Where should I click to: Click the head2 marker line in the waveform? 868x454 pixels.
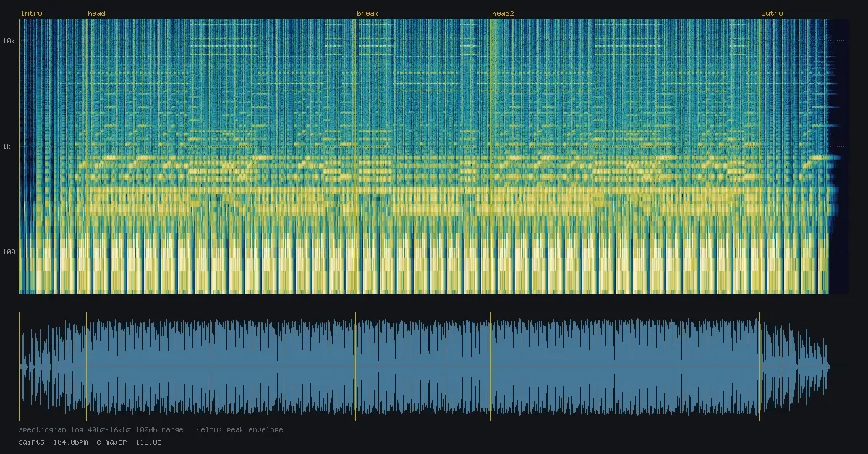490,367
